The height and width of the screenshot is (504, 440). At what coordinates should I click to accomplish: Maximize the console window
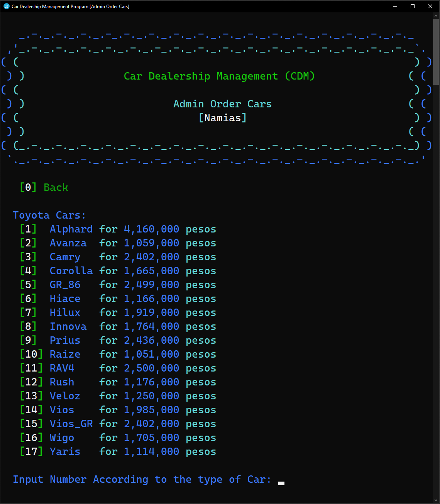click(413, 6)
